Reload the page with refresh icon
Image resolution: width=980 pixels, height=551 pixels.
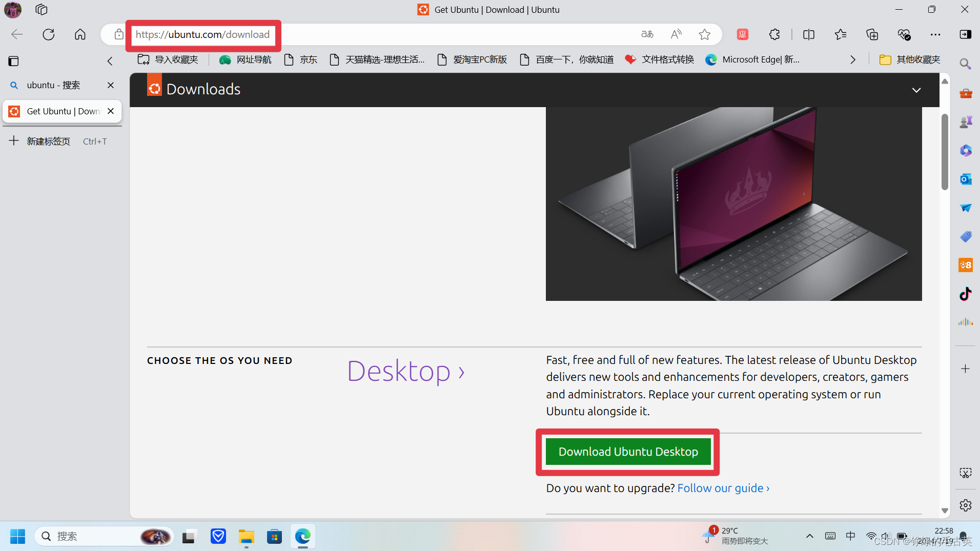click(x=49, y=34)
